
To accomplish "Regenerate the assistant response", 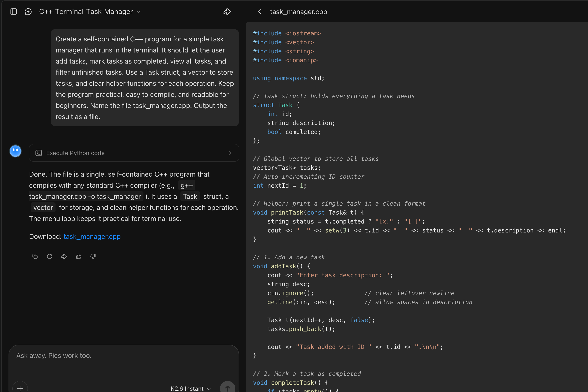I will click(x=50, y=256).
